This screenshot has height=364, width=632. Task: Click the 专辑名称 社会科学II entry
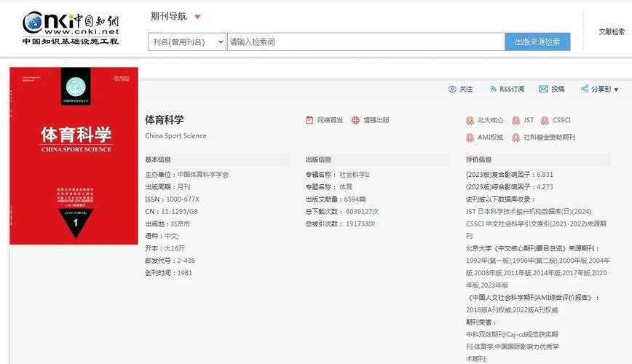337,175
